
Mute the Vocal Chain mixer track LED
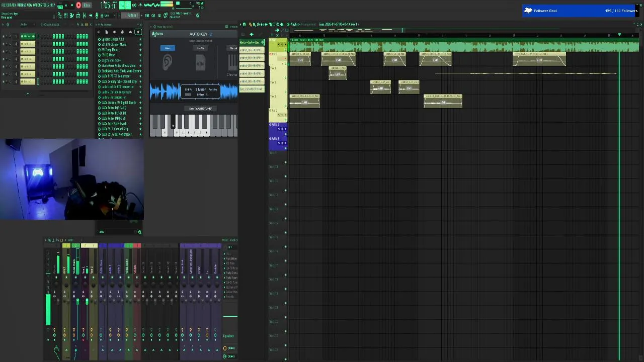coord(75,278)
